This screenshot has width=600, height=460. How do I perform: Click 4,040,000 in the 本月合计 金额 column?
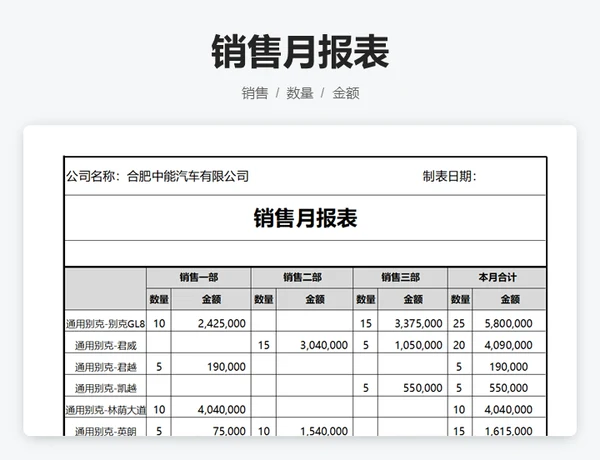(509, 409)
